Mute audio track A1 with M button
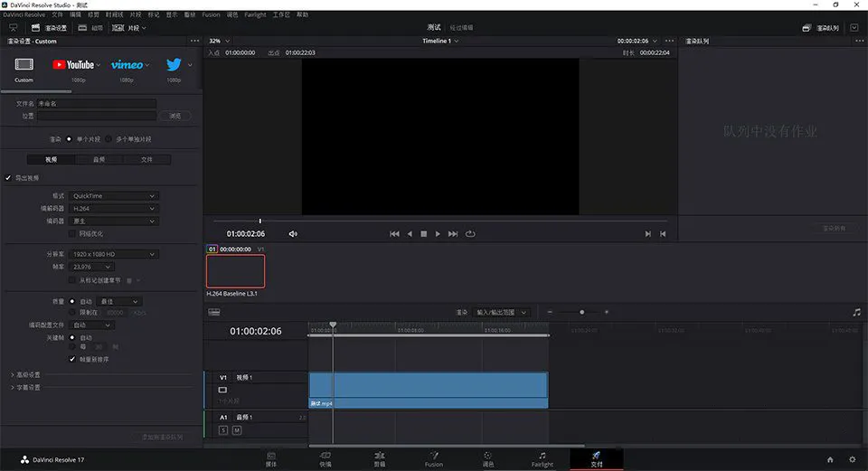The height and width of the screenshot is (471, 868). pyautogui.click(x=237, y=430)
